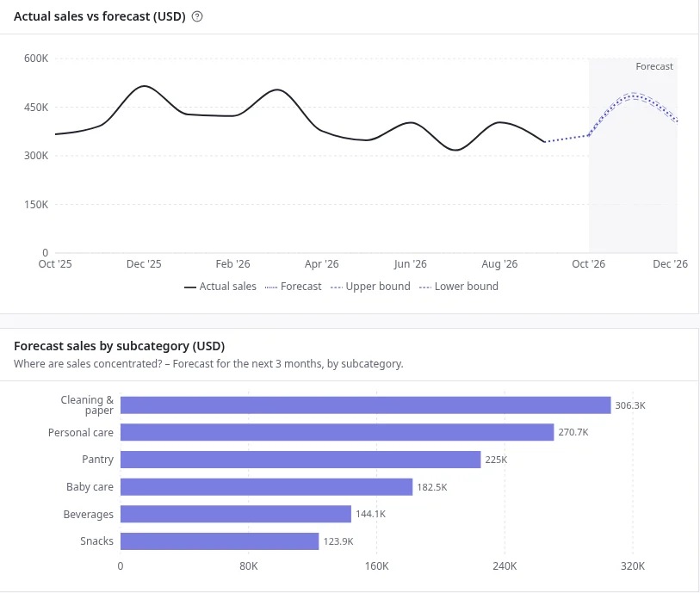Select the Snacks bar
The image size is (700, 593).
(x=220, y=541)
